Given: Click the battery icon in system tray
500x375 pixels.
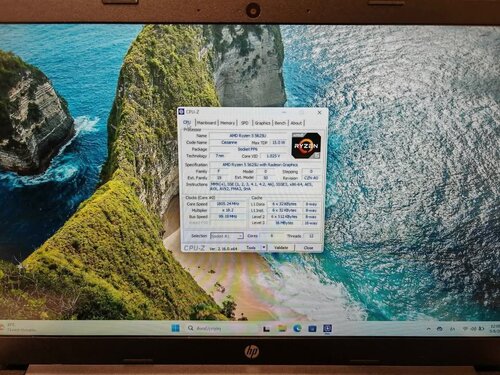Looking at the screenshot, I should click(481, 329).
